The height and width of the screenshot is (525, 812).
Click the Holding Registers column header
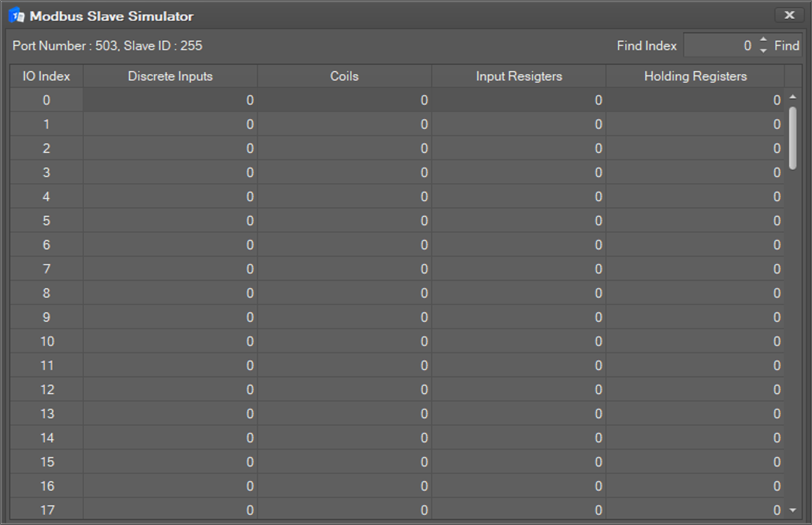pos(695,76)
